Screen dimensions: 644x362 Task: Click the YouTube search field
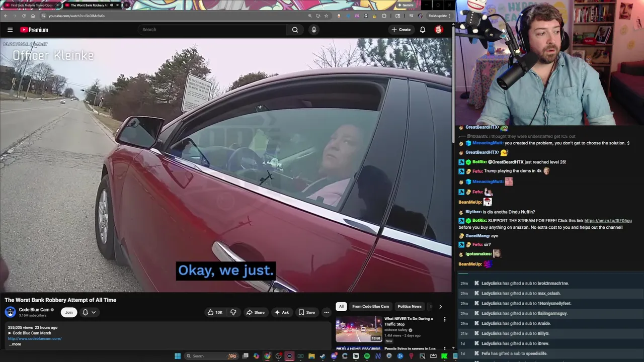coord(212,30)
